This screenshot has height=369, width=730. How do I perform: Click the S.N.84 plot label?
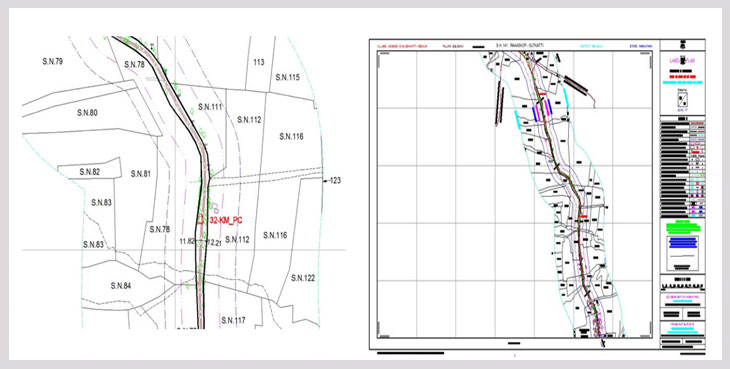coord(121,286)
